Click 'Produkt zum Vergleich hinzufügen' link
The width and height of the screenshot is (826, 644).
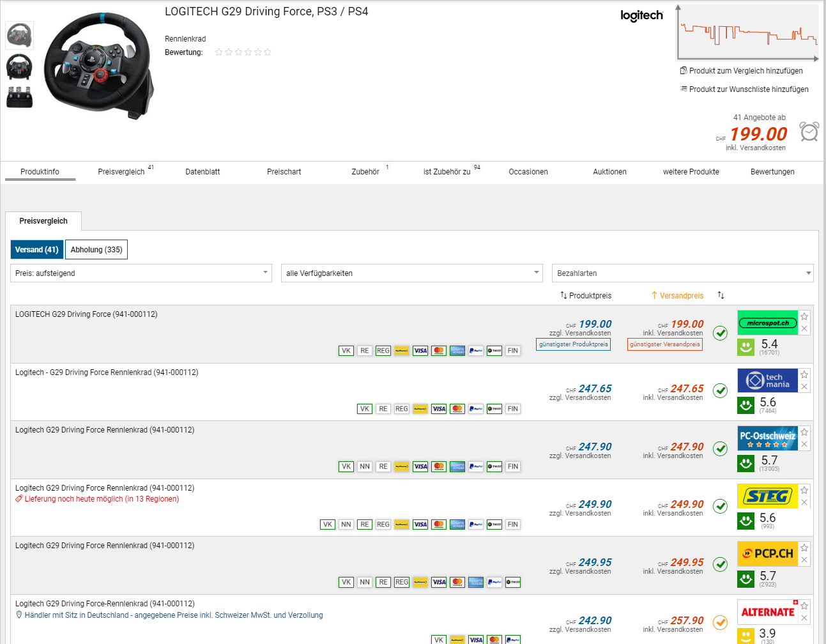click(x=746, y=71)
